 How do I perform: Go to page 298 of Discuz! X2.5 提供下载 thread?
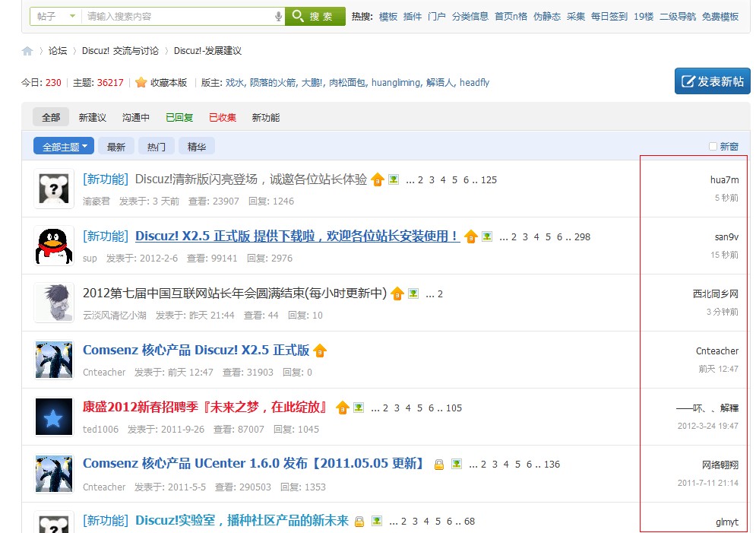click(582, 236)
